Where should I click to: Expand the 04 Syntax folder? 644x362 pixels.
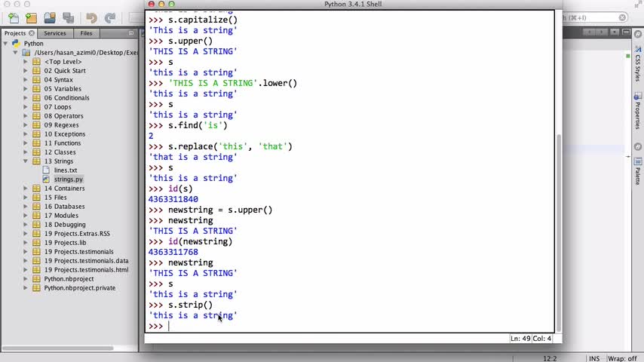point(26,80)
